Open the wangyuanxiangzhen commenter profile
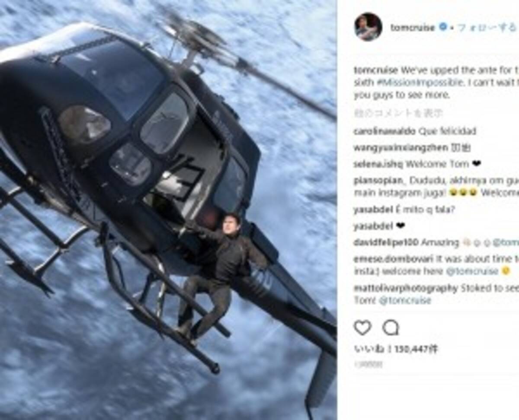Image resolution: width=519 pixels, height=420 pixels. click(x=400, y=148)
